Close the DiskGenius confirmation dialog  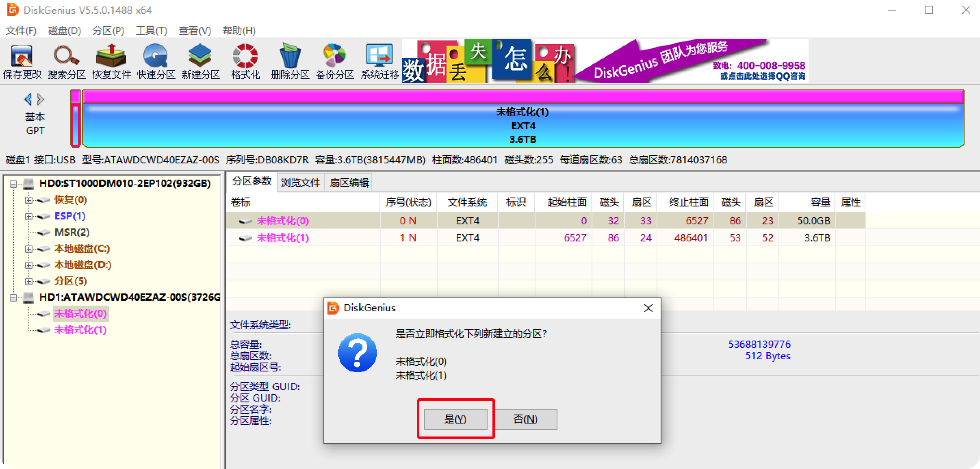[648, 308]
